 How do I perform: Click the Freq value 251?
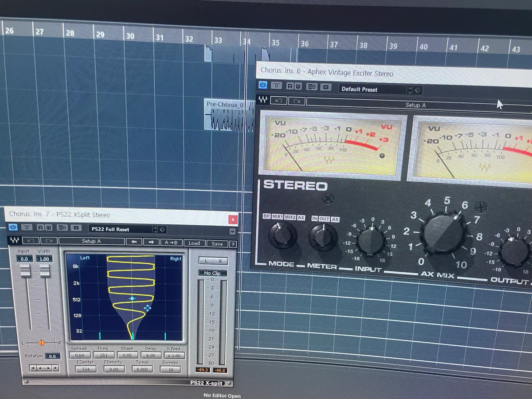[x=104, y=356]
